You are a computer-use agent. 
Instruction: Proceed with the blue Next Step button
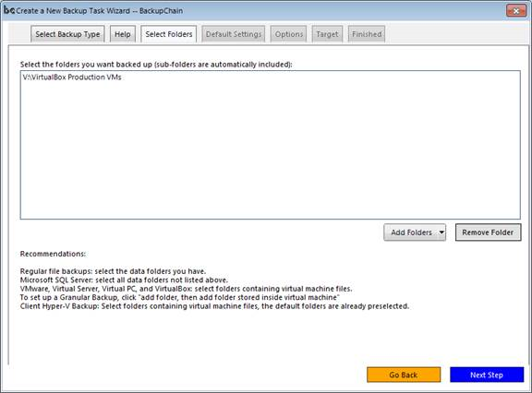[x=487, y=375]
